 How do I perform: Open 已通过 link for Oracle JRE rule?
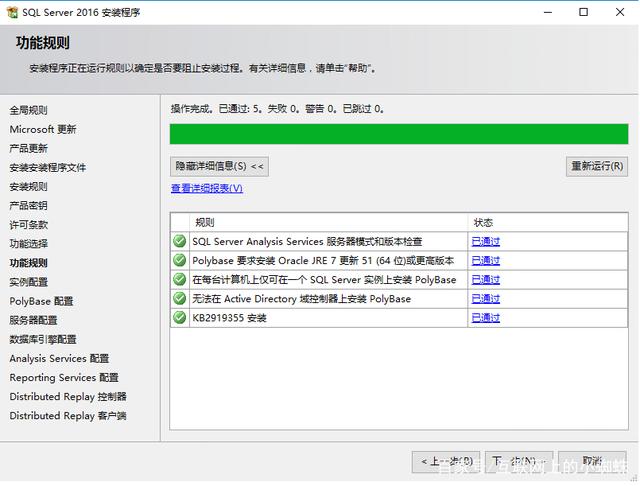tap(486, 261)
